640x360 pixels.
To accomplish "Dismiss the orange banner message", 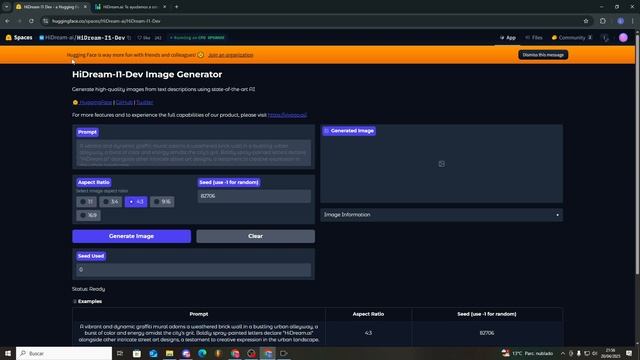I will point(543,55).
